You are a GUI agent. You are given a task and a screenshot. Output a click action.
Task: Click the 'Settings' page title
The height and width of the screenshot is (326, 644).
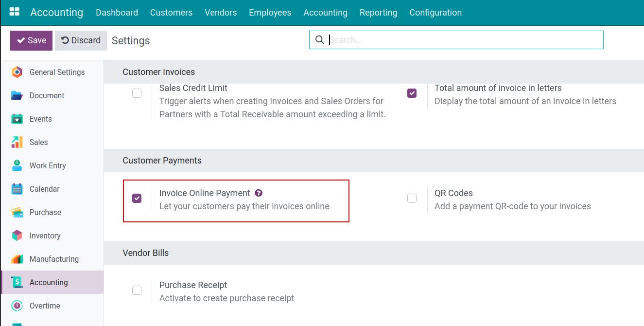[x=131, y=41]
